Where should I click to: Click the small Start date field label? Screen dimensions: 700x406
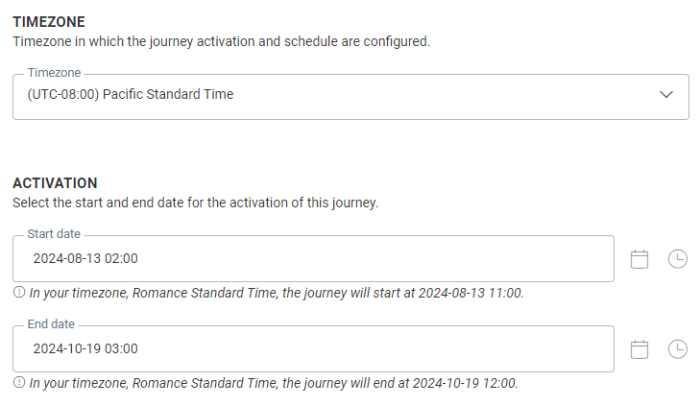tap(55, 235)
